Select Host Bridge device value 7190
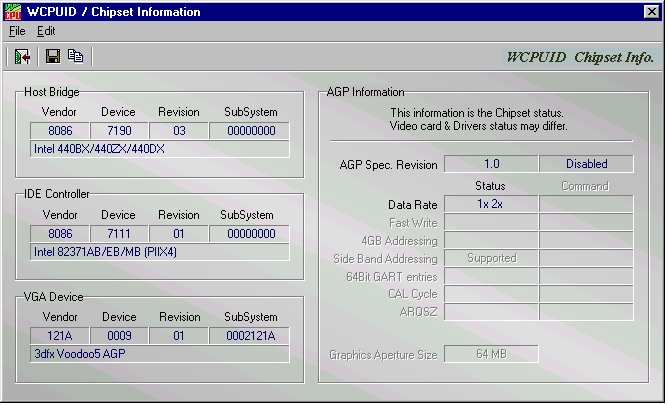The width and height of the screenshot is (668, 405). tap(119, 131)
